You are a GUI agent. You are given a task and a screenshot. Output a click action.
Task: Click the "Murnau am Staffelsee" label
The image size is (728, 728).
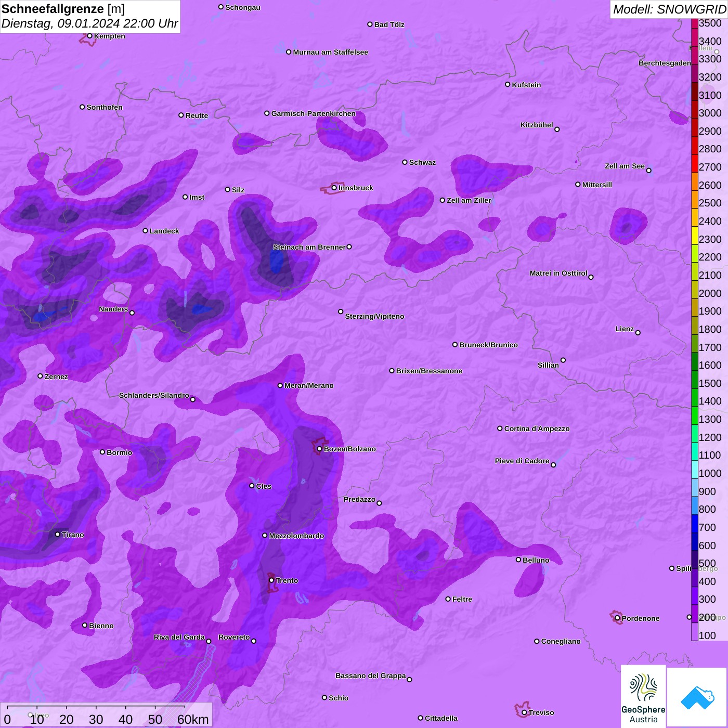click(330, 52)
